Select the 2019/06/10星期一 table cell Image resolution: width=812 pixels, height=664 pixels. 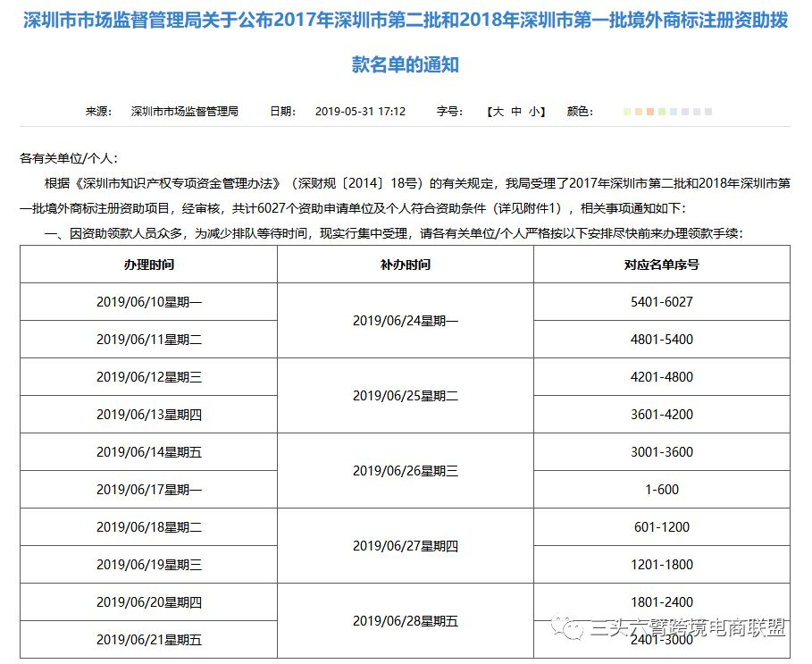tap(148, 302)
